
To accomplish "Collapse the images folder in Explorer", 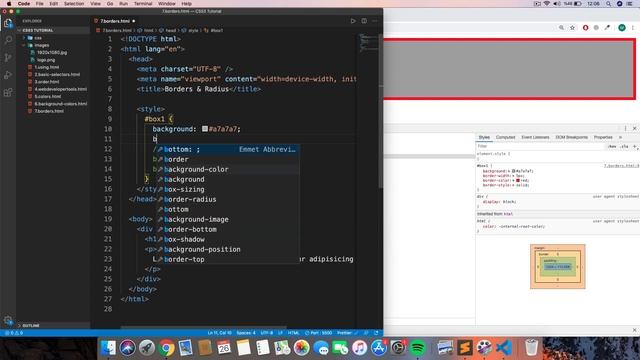I will click(41, 45).
